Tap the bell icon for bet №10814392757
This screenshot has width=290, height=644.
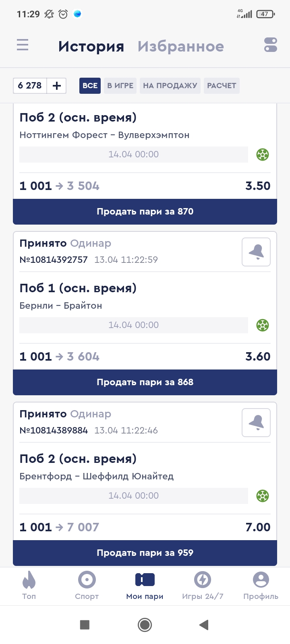[256, 252]
